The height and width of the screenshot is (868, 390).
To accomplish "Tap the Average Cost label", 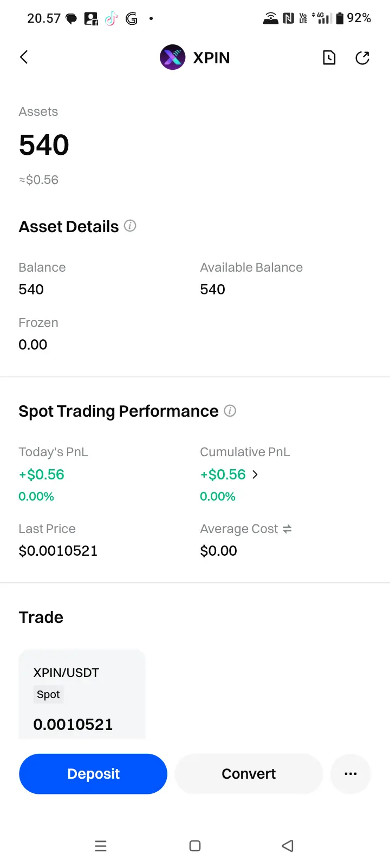I will point(239,529).
